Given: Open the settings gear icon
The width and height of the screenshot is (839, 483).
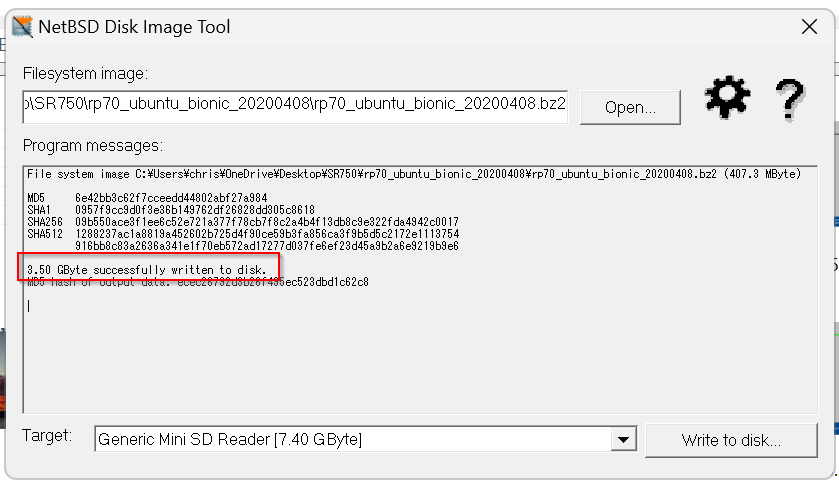Looking at the screenshot, I should pos(727,97).
